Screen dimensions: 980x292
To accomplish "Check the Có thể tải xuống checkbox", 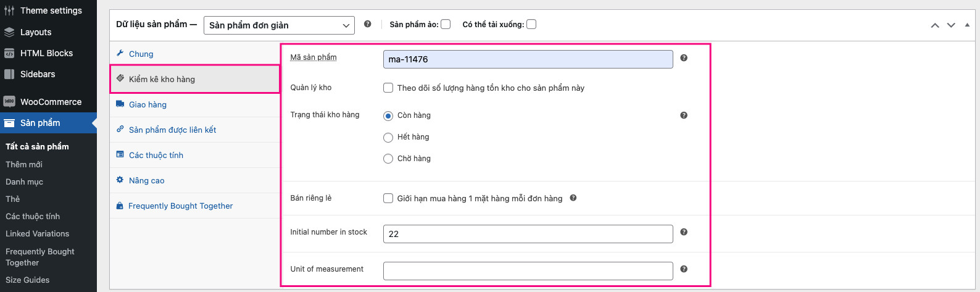I will 531,24.
